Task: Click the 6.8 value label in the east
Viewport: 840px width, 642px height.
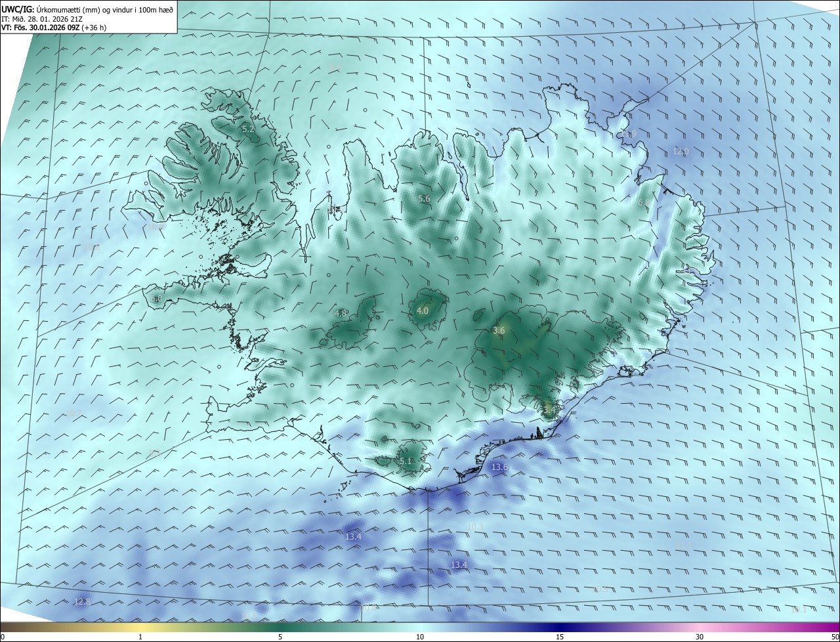Action: 644,203
